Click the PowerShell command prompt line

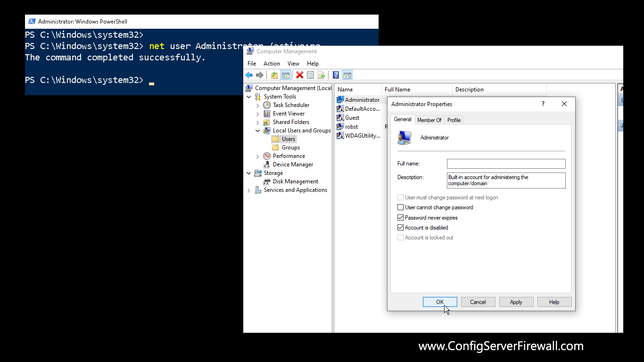coord(90,80)
